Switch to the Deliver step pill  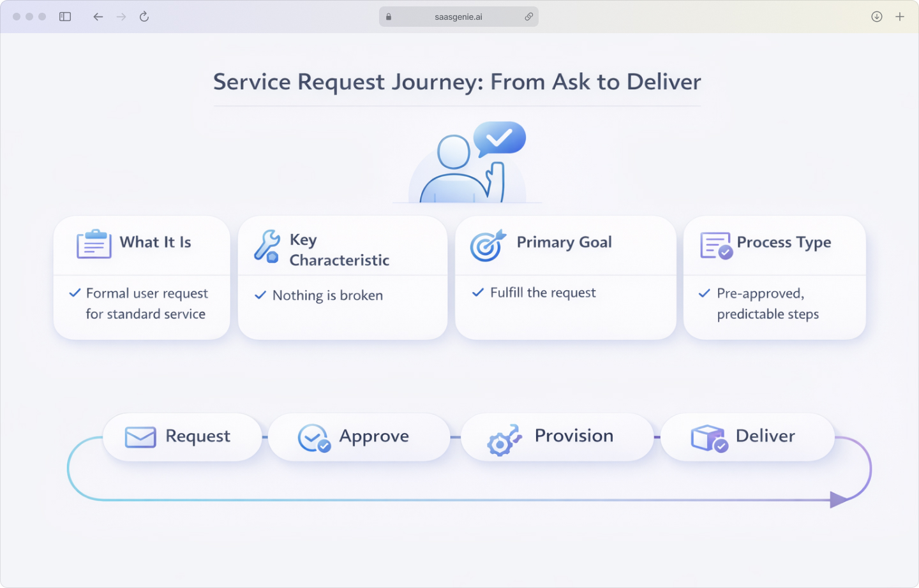coord(747,437)
